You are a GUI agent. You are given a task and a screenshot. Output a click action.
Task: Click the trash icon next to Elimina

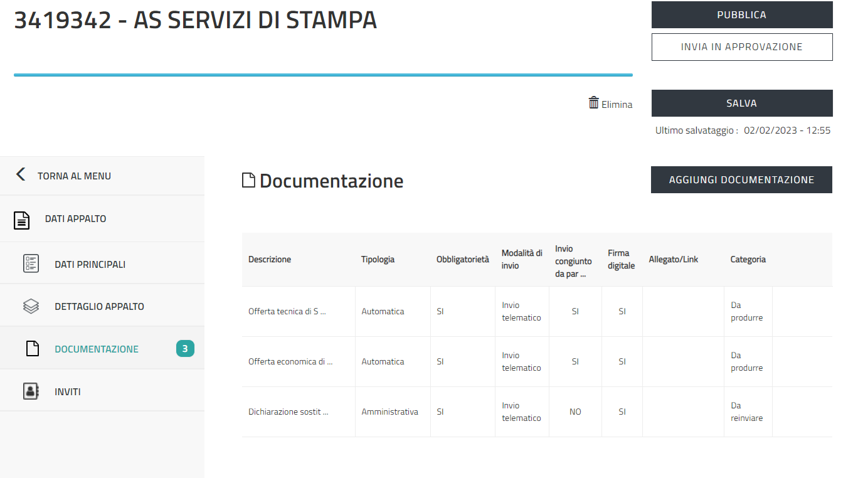coord(593,103)
